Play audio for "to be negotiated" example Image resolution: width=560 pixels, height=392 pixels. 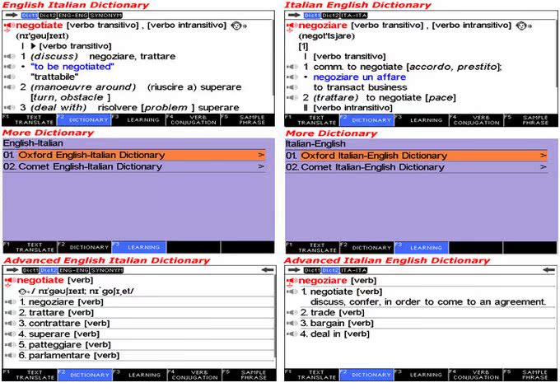click(9, 67)
